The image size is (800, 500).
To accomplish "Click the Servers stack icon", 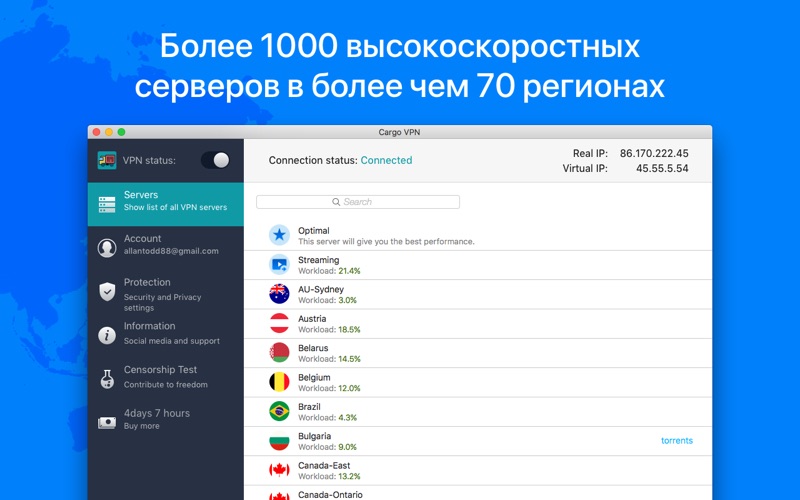I will pyautogui.click(x=107, y=204).
